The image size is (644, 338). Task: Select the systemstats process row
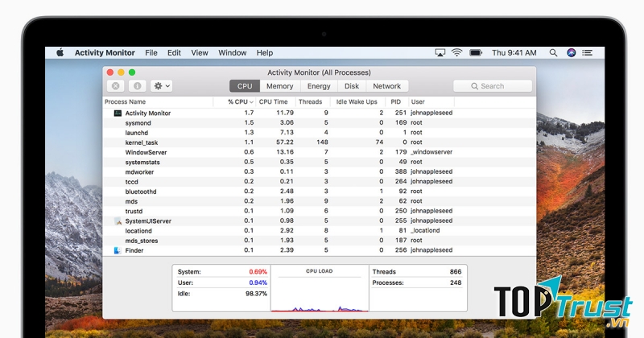319,163
